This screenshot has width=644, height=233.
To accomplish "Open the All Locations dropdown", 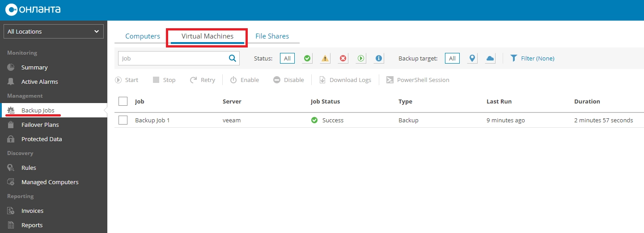I will coord(54,31).
